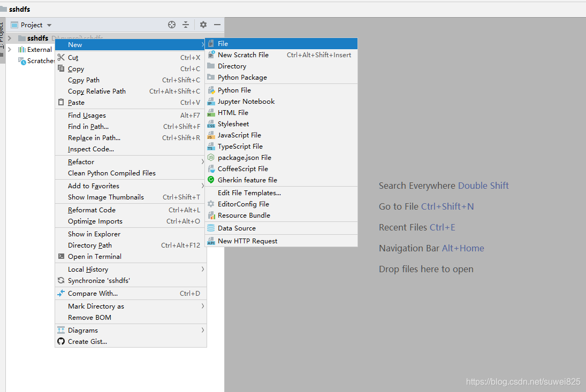Click the Data Source database icon

(x=211, y=228)
